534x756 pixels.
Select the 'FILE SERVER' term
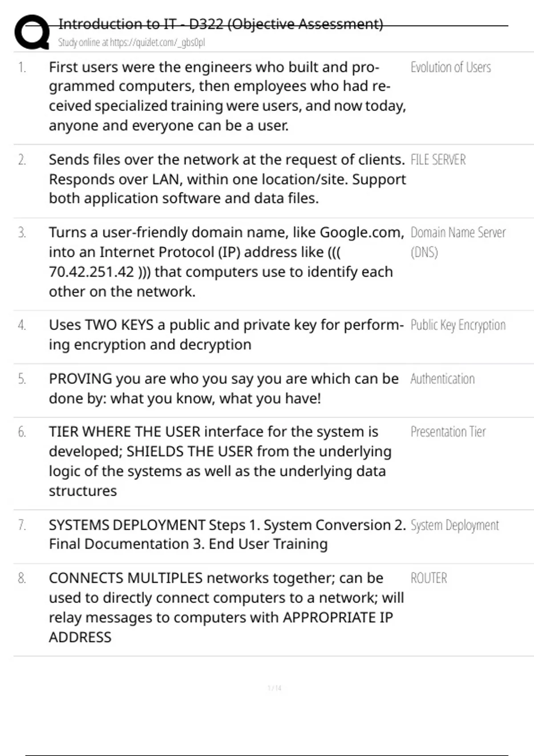pos(438,160)
